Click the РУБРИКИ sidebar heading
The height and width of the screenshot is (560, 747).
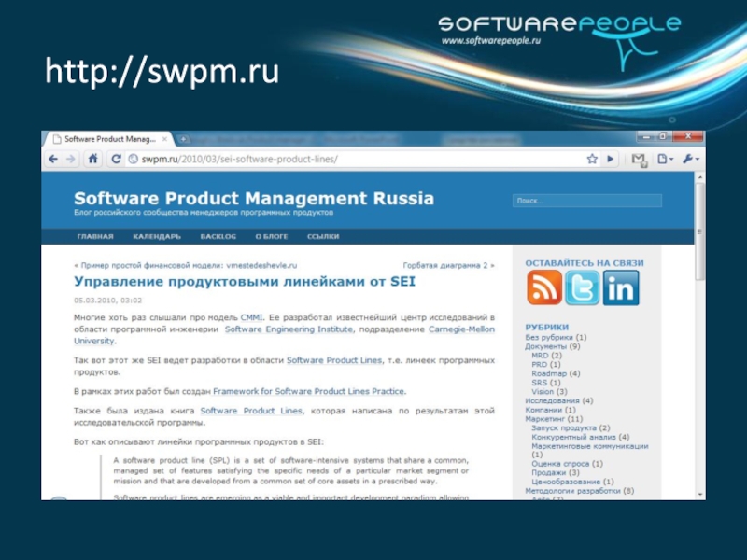point(547,328)
